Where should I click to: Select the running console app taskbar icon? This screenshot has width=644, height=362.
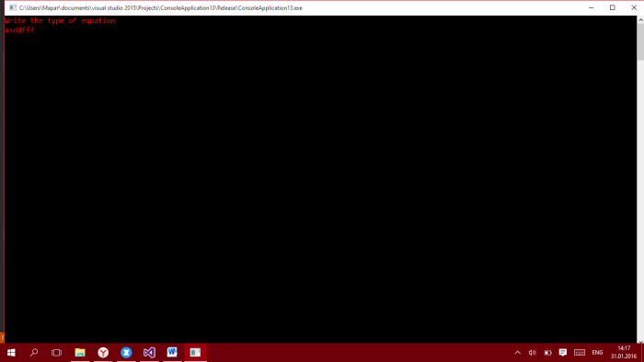(x=195, y=353)
